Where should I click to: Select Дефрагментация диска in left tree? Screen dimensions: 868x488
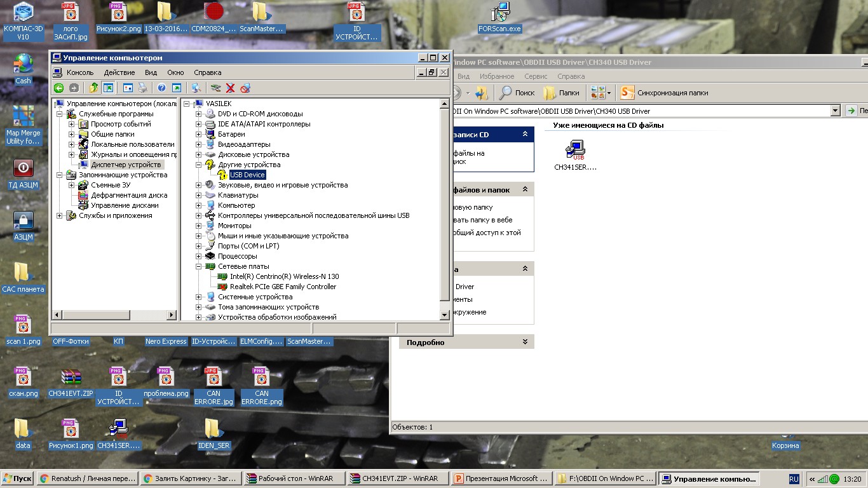(x=129, y=195)
